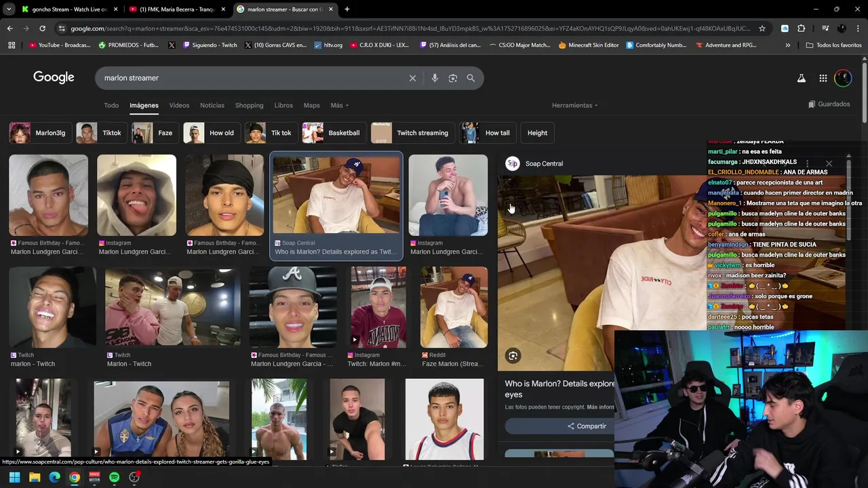Bookmark this page with the star icon
This screenshot has height=488, width=868.
click(762, 28)
